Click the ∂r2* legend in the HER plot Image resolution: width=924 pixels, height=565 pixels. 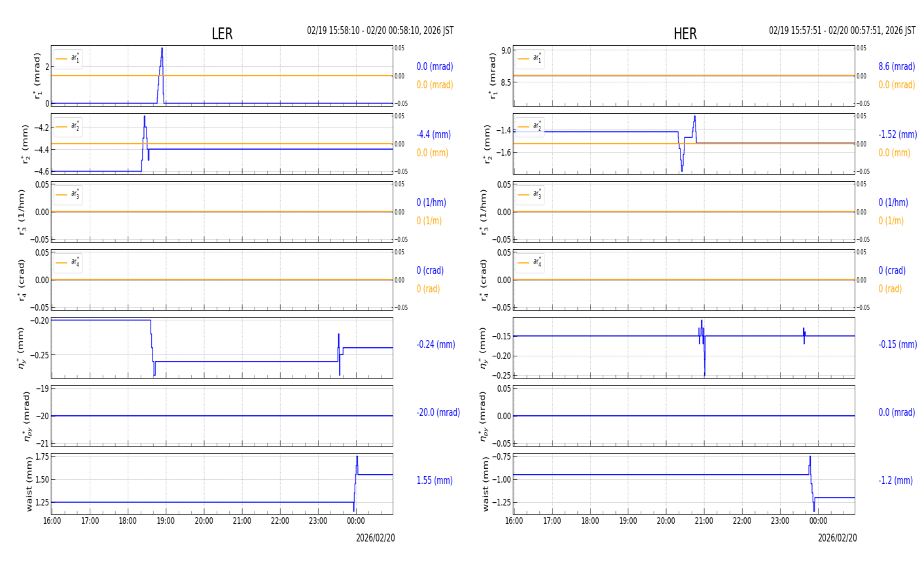click(530, 127)
